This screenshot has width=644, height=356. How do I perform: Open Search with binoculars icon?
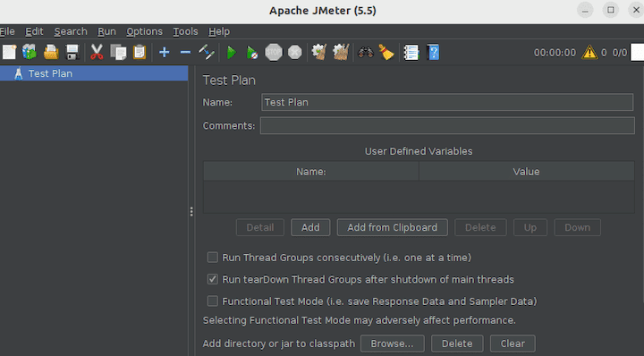tap(365, 53)
